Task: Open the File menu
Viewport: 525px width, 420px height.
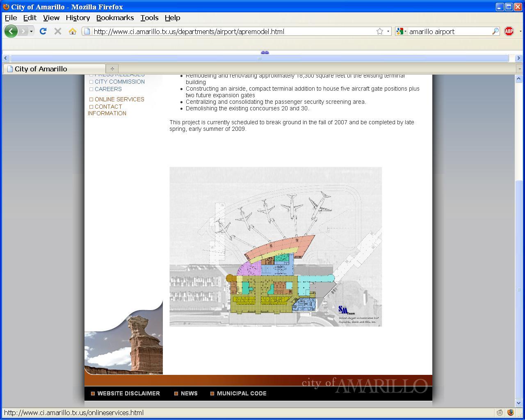Action: click(x=11, y=18)
